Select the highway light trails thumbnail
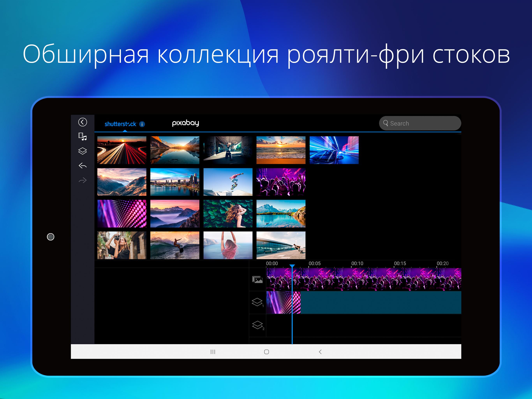The width and height of the screenshot is (532, 399). pyautogui.click(x=122, y=150)
